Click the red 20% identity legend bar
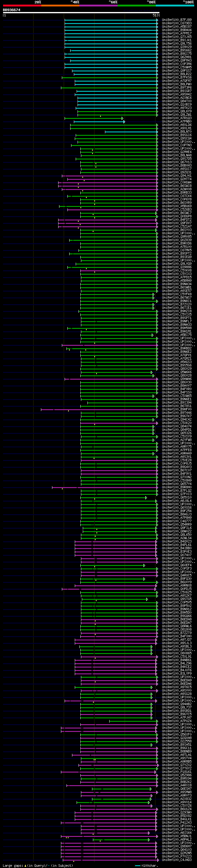Screen dimensions: 197x868 click(22, 6)
